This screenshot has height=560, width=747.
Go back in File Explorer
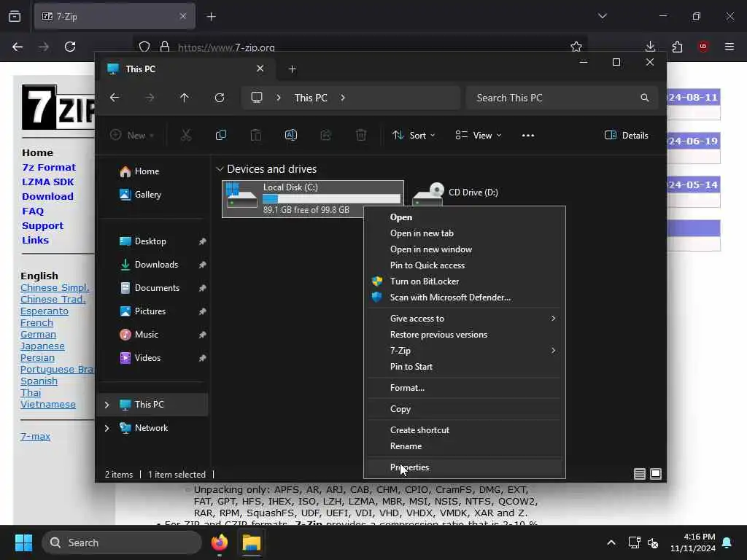115,98
